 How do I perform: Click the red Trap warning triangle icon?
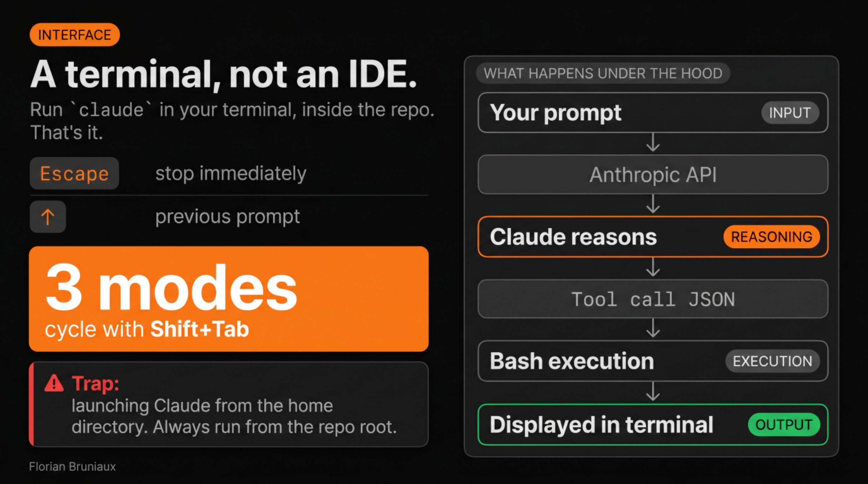click(x=54, y=383)
